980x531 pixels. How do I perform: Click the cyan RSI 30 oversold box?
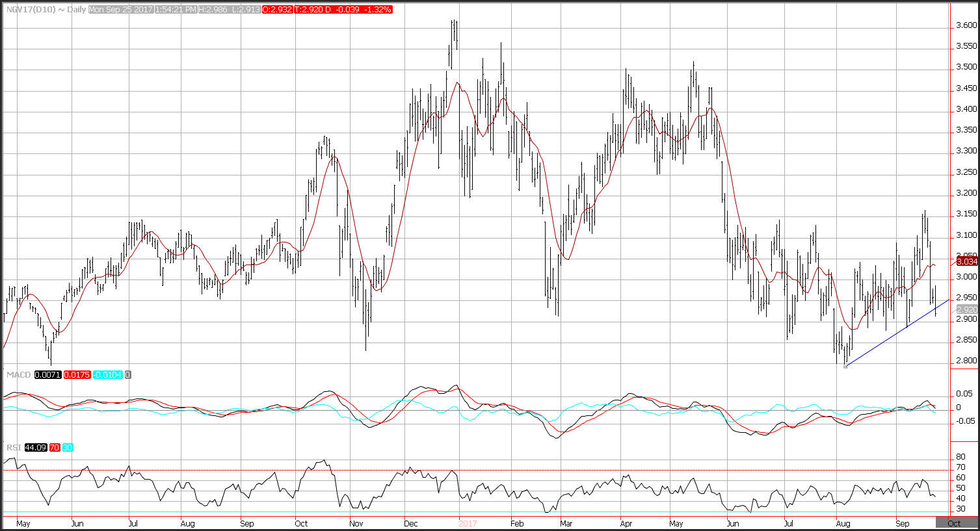pyautogui.click(x=69, y=447)
